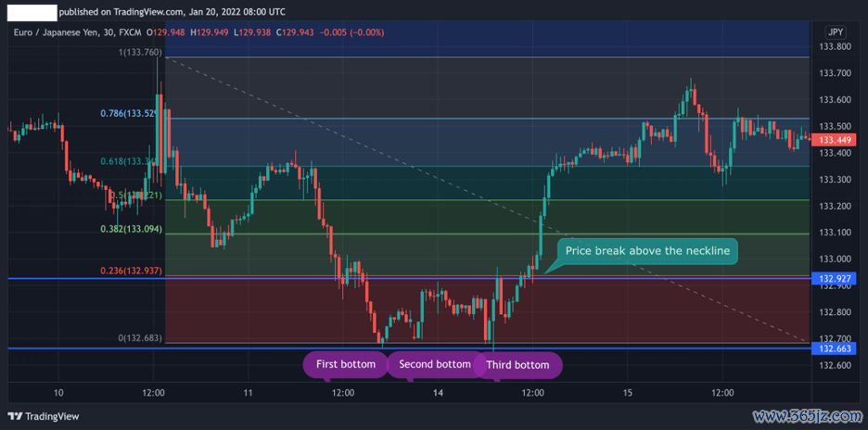
Task: Select the Third bottom callout
Action: (x=517, y=365)
